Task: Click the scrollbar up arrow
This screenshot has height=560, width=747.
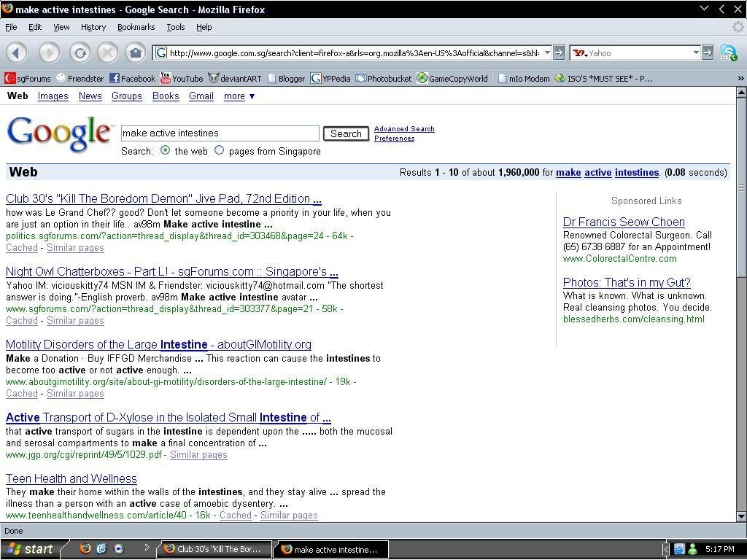Action: (741, 93)
